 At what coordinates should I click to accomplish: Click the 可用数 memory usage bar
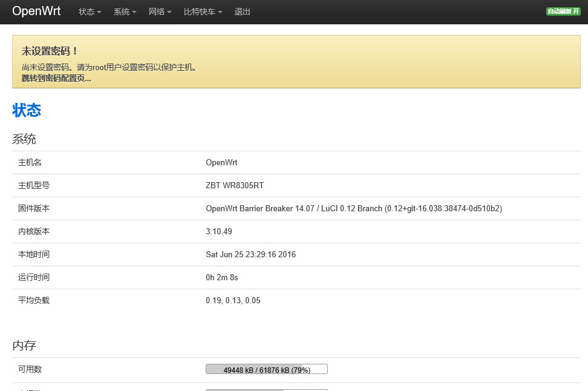tap(267, 369)
